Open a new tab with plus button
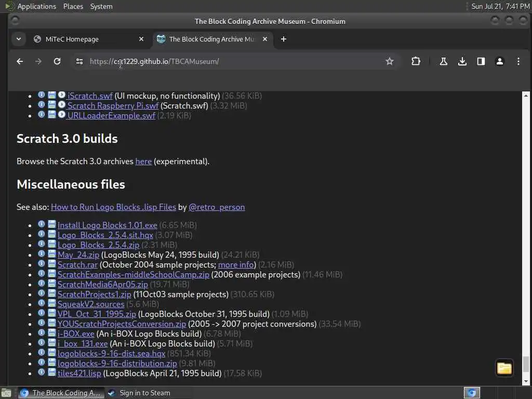 coord(284,39)
